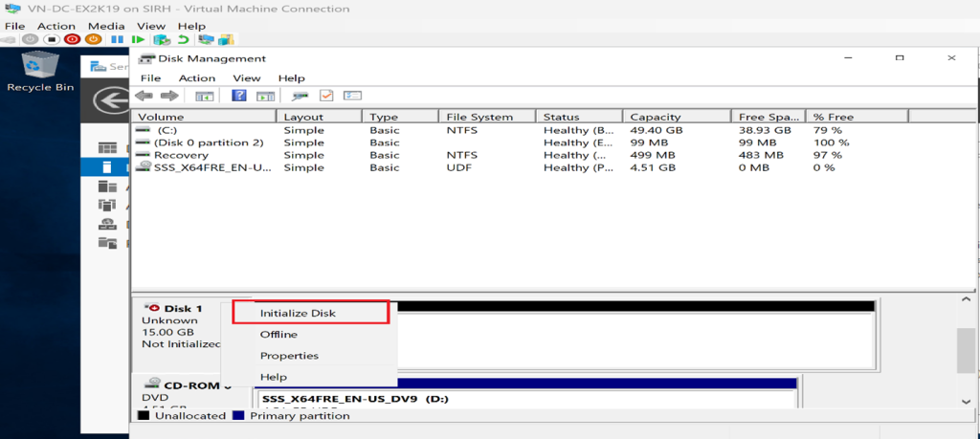Click the red Turn Off VM icon
The width and height of the screenshot is (980, 439).
click(72, 39)
